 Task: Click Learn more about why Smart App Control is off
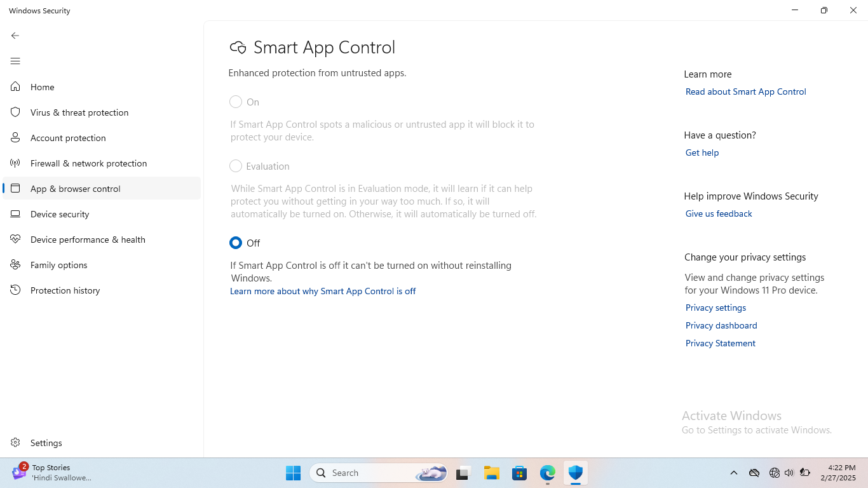click(x=323, y=291)
